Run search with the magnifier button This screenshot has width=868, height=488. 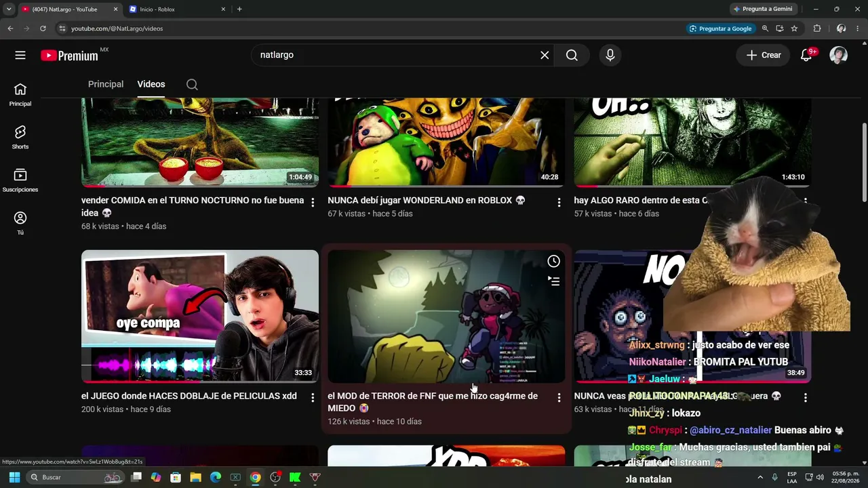(x=572, y=55)
